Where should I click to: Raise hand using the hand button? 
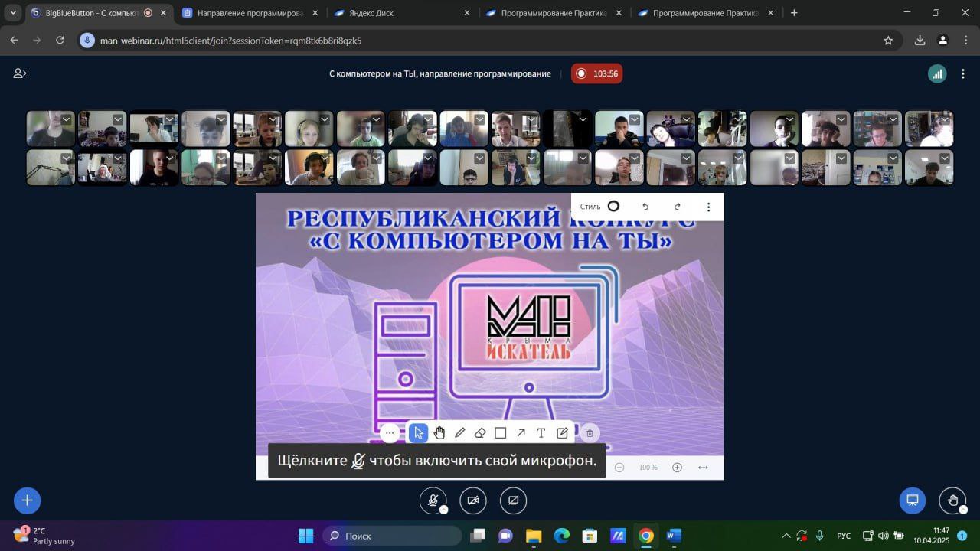click(952, 500)
